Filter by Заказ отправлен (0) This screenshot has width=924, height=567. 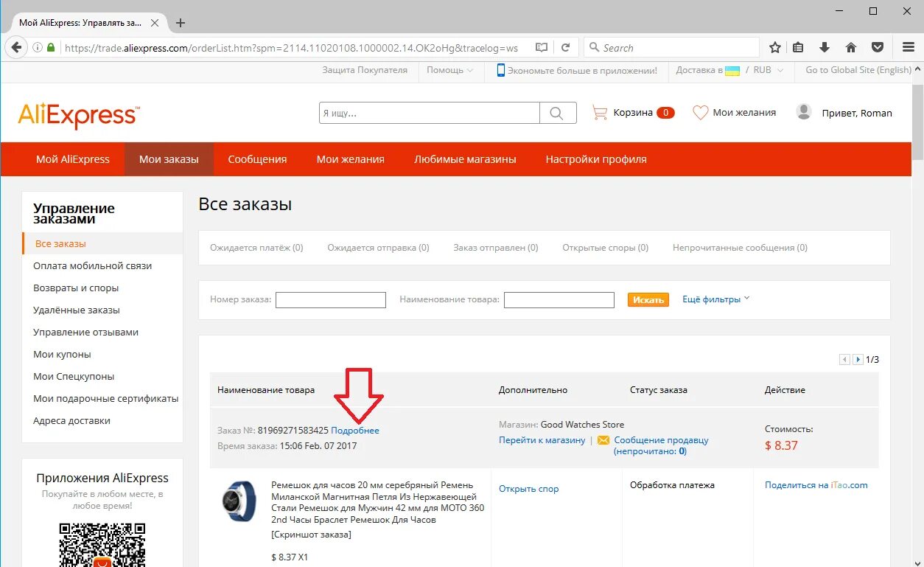coord(496,248)
